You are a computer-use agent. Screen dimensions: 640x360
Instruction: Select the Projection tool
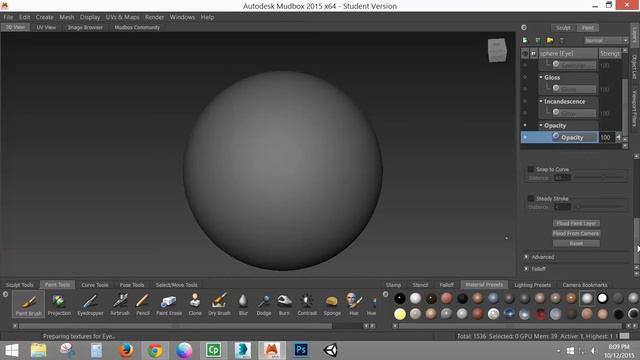click(x=59, y=304)
